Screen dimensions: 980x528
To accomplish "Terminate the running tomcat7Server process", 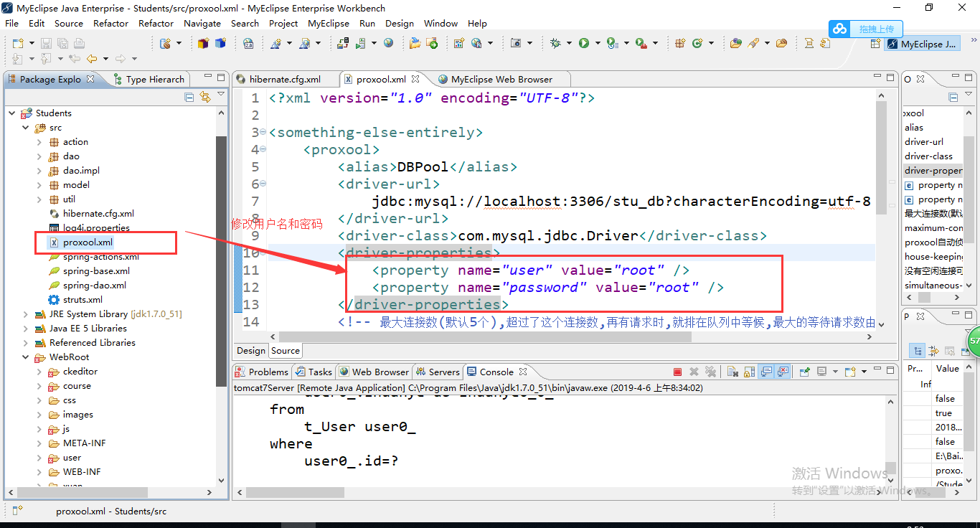I will [677, 371].
